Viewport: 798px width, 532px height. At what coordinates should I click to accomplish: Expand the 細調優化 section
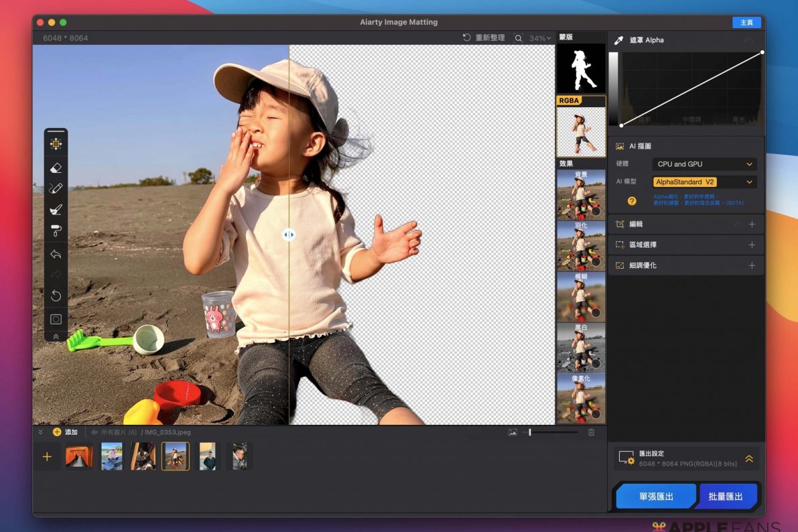[x=752, y=266]
